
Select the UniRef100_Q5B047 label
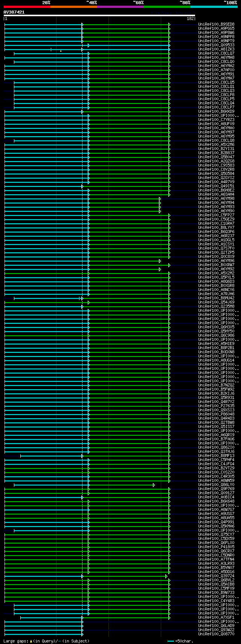tap(216, 157)
